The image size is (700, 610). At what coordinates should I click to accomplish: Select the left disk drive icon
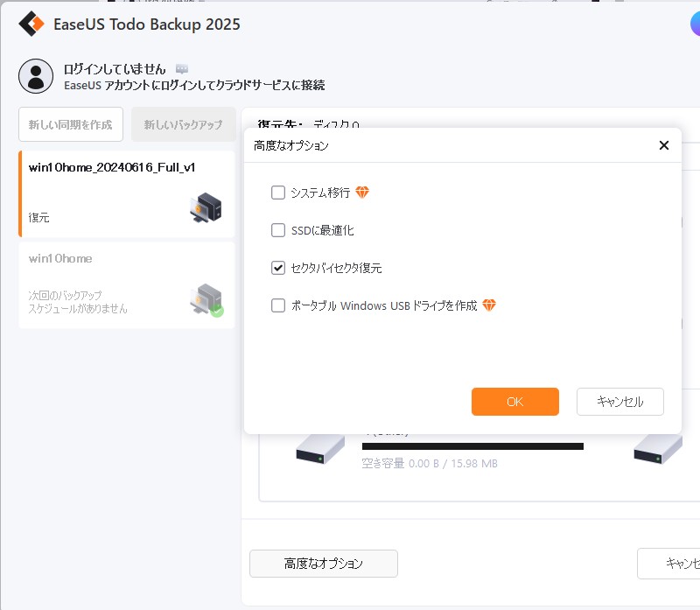pyautogui.click(x=320, y=450)
